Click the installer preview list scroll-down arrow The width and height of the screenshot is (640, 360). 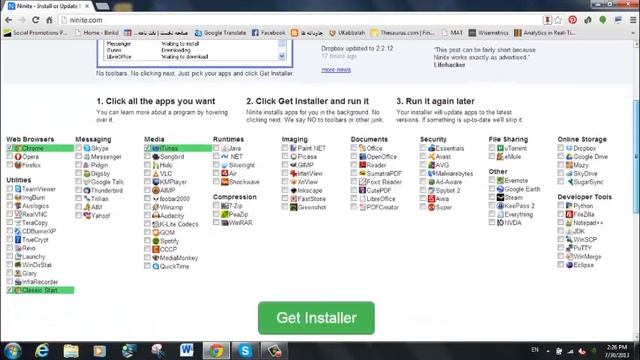point(282,56)
